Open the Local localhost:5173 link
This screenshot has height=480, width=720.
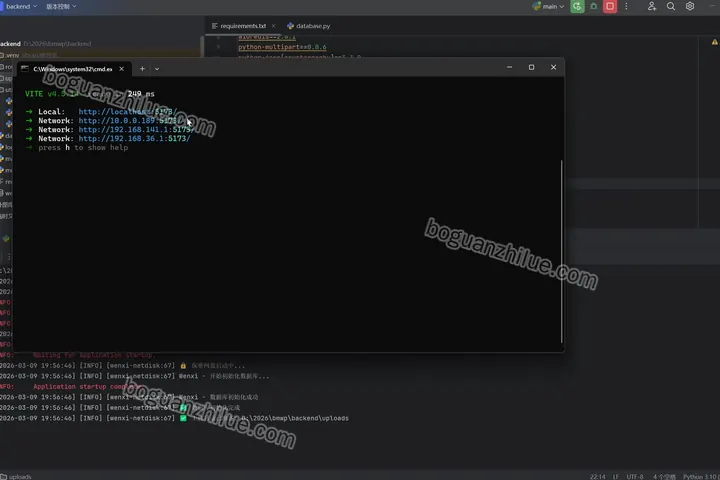(x=128, y=112)
